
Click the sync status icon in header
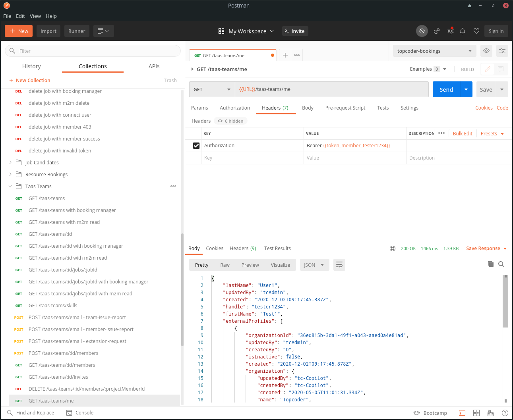[422, 31]
